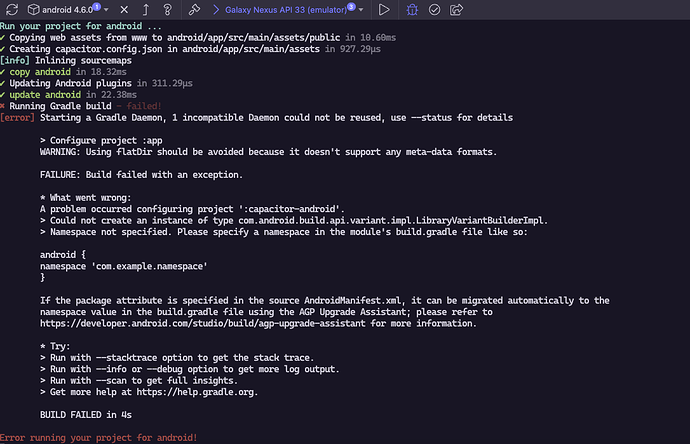Viewport: 690px width, 444px height.
Task: Click 'Copying web assets from www' line
Action: [x=198, y=37]
